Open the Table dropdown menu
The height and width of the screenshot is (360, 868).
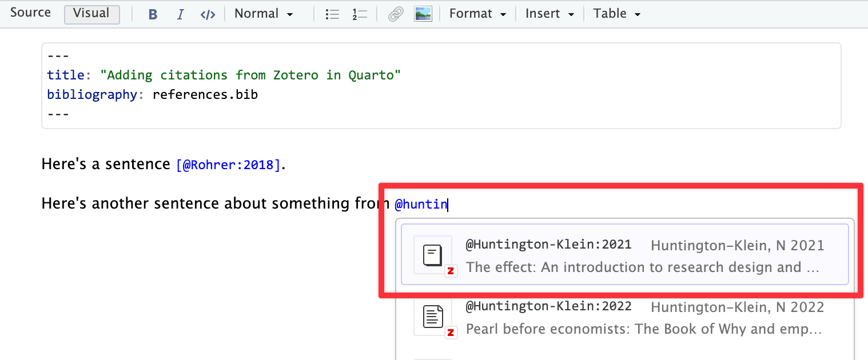[616, 14]
